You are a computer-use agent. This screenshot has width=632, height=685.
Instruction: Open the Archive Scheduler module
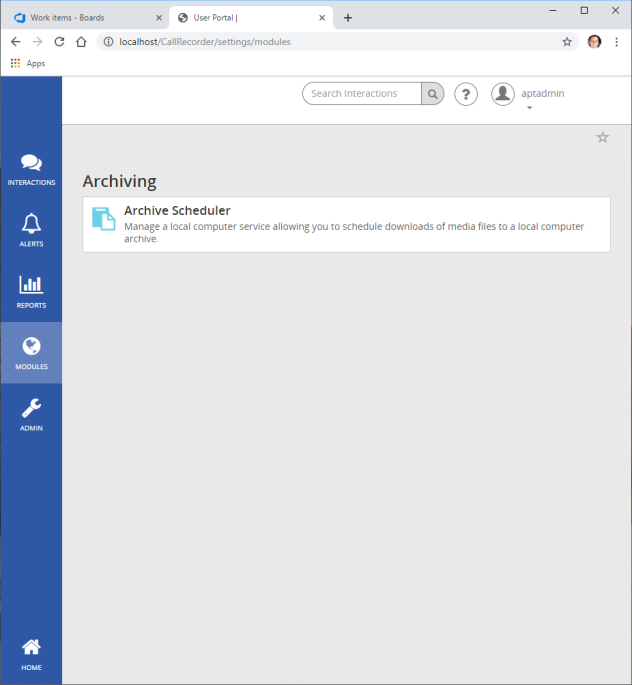[177, 211]
